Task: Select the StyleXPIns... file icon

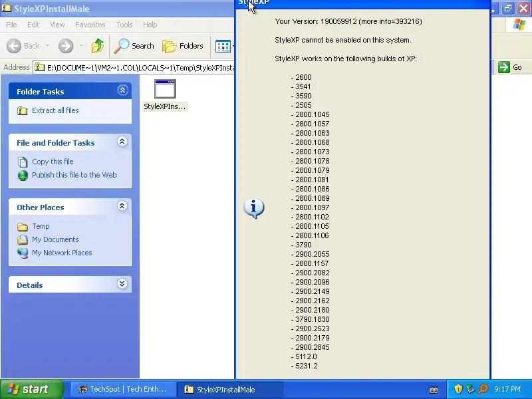Action: coord(165,95)
